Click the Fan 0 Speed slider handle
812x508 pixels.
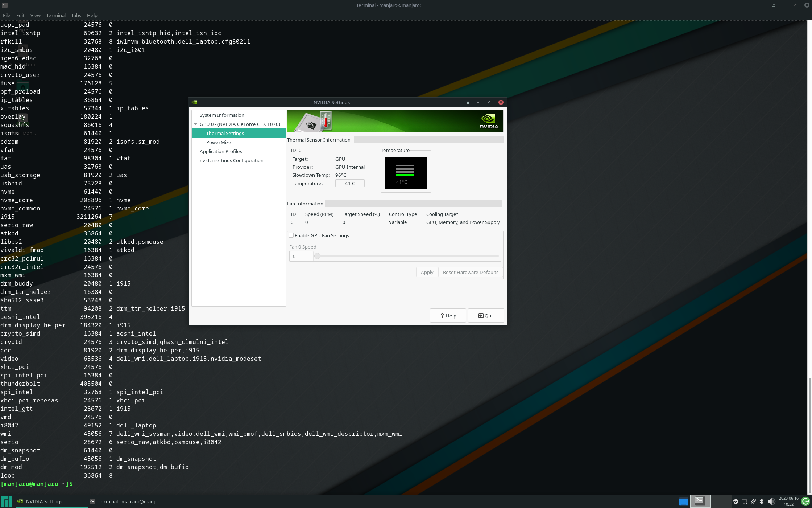point(317,256)
